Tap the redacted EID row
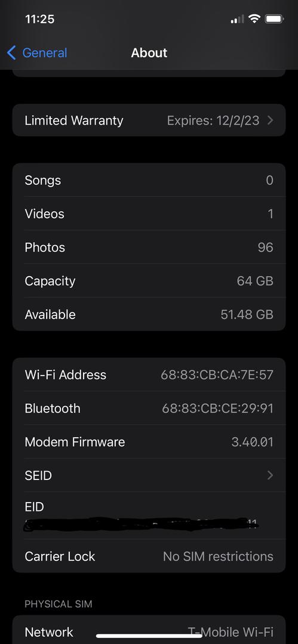 click(x=149, y=516)
